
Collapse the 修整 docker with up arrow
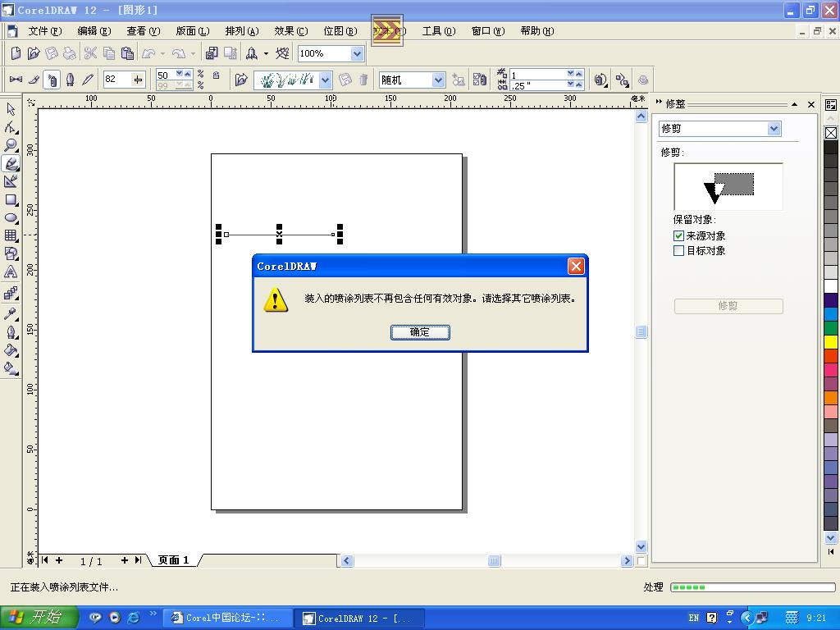794,104
